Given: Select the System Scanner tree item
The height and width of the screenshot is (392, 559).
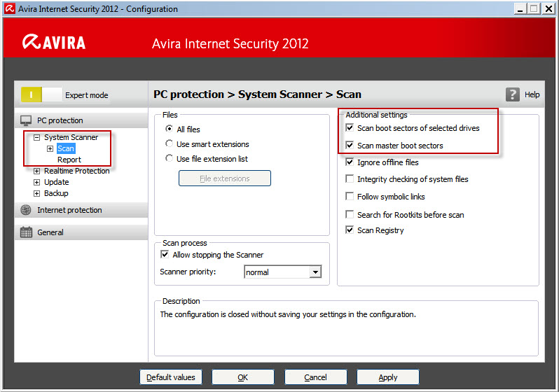Looking at the screenshot, I should (71, 137).
